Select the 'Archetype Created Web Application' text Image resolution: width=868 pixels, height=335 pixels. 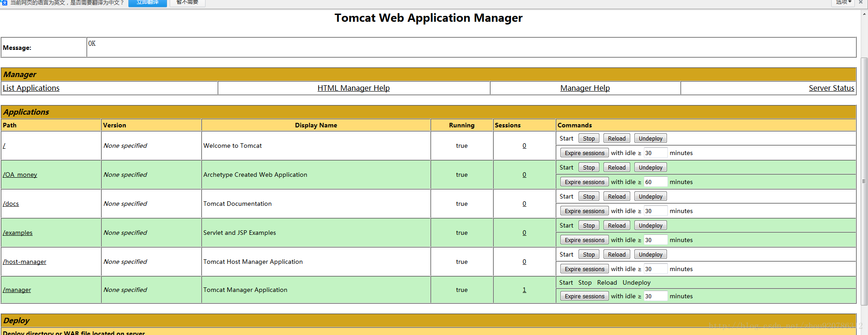pos(255,175)
